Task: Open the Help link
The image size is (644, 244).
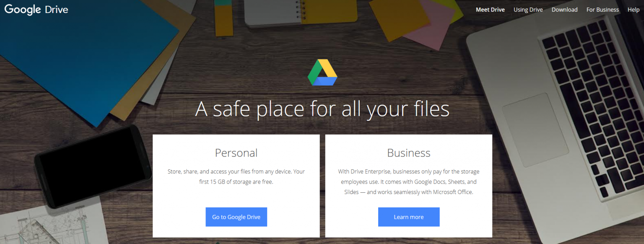Action: [633, 9]
